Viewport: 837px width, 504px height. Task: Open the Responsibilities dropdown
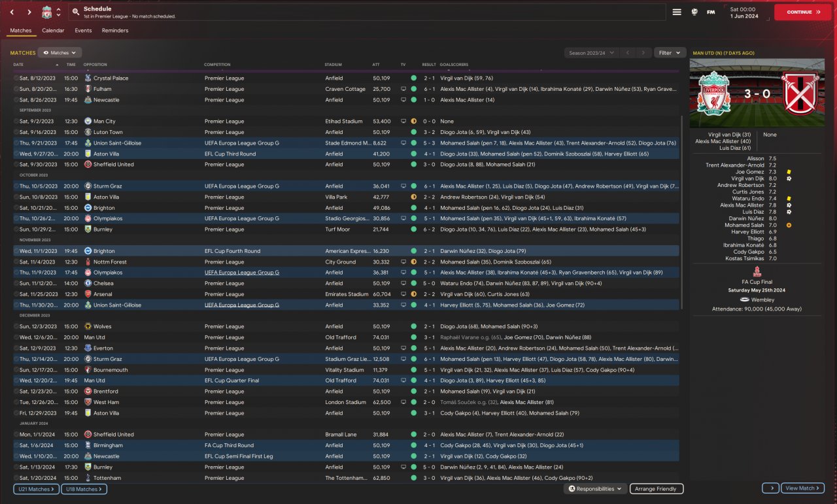click(x=595, y=489)
